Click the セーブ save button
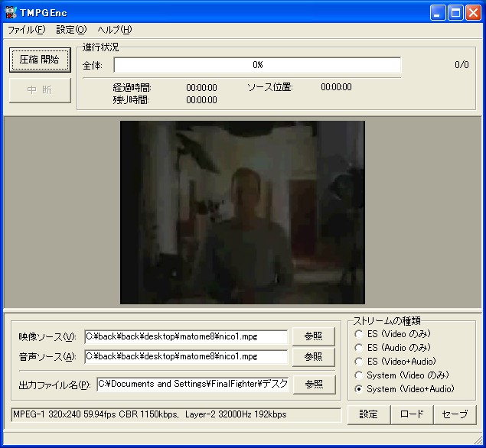The width and height of the screenshot is (486, 448). (455, 414)
